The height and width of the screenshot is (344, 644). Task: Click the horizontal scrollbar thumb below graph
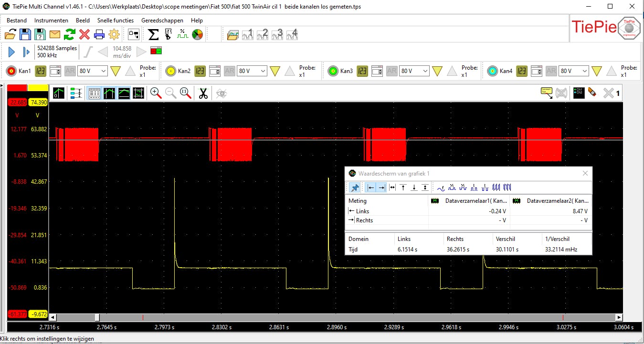(x=97, y=317)
